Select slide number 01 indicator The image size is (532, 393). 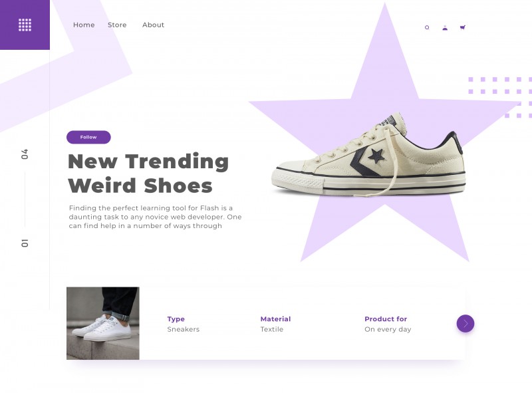coord(25,243)
